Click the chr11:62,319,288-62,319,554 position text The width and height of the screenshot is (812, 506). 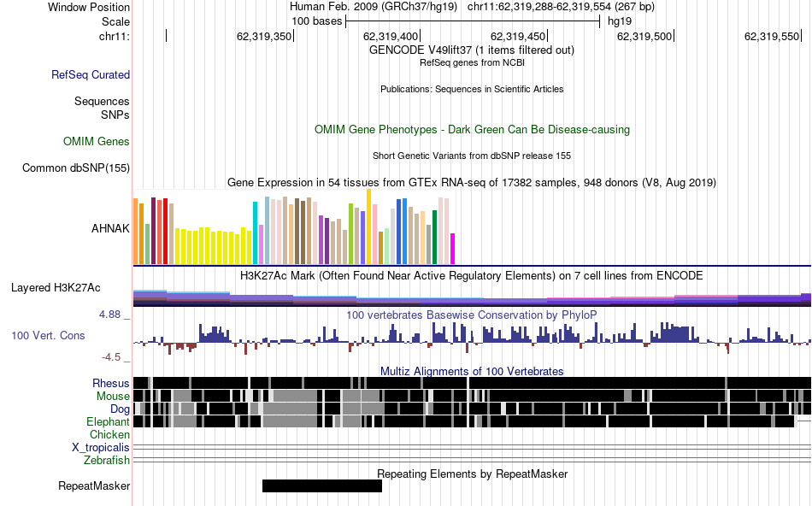click(x=561, y=7)
